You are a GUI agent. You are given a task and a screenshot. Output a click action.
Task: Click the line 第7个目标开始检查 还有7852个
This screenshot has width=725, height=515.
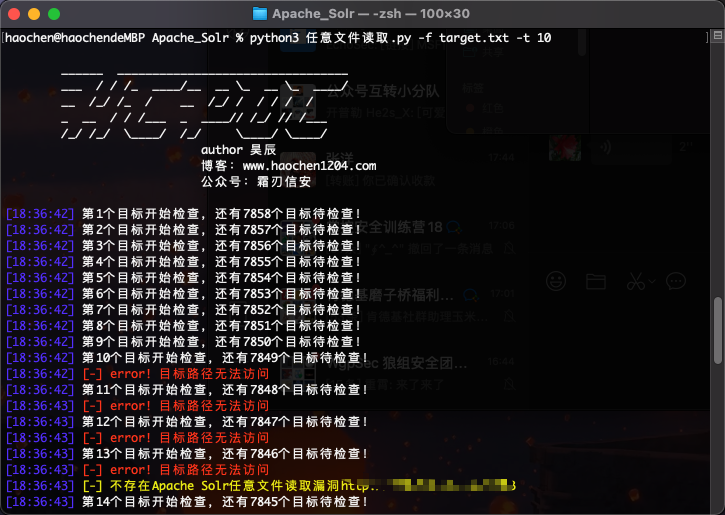(x=183, y=310)
